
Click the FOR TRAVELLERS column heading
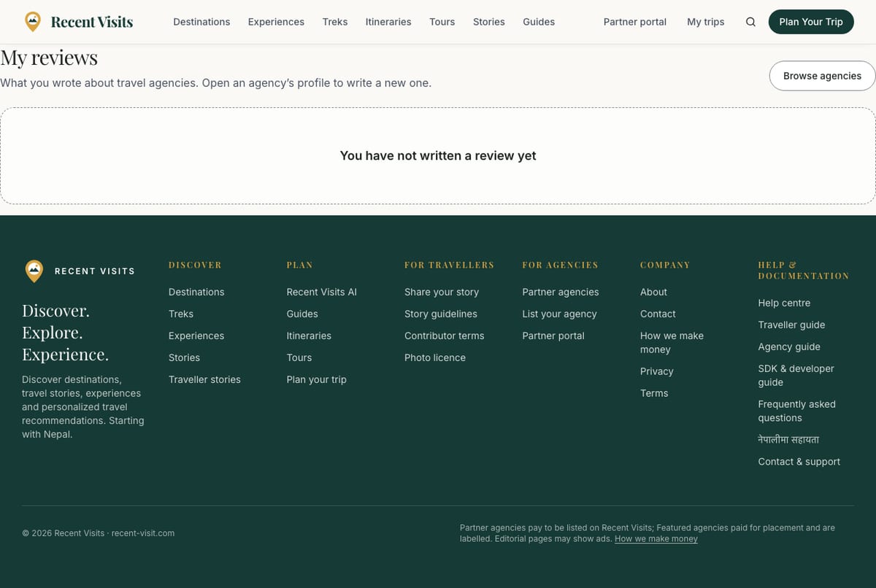450,265
